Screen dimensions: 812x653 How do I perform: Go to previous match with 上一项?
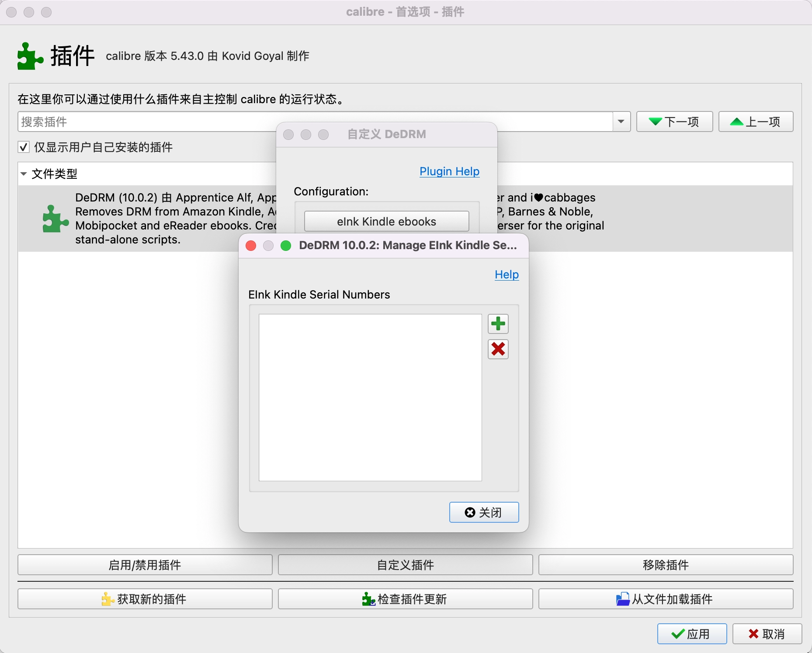click(x=756, y=122)
